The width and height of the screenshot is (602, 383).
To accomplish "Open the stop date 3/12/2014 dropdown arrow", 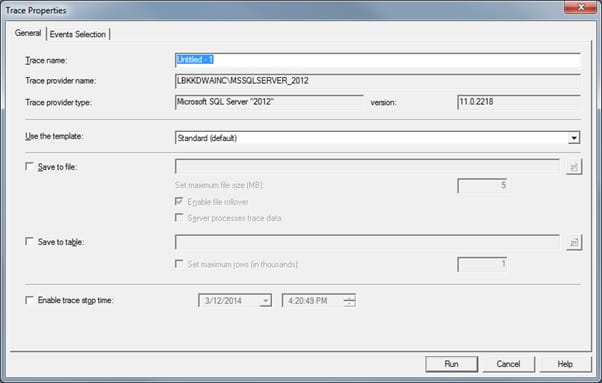I will coord(265,300).
